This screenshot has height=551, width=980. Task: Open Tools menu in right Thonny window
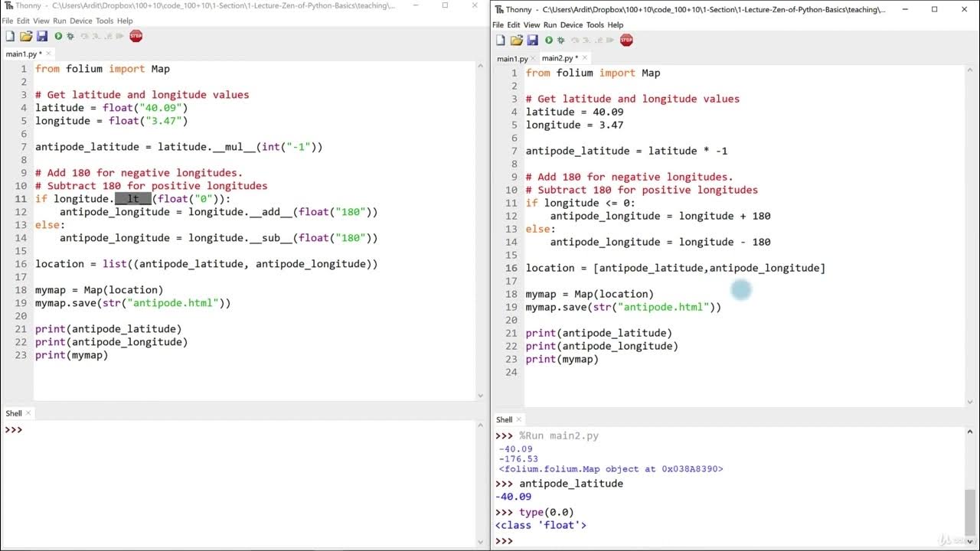(x=595, y=25)
